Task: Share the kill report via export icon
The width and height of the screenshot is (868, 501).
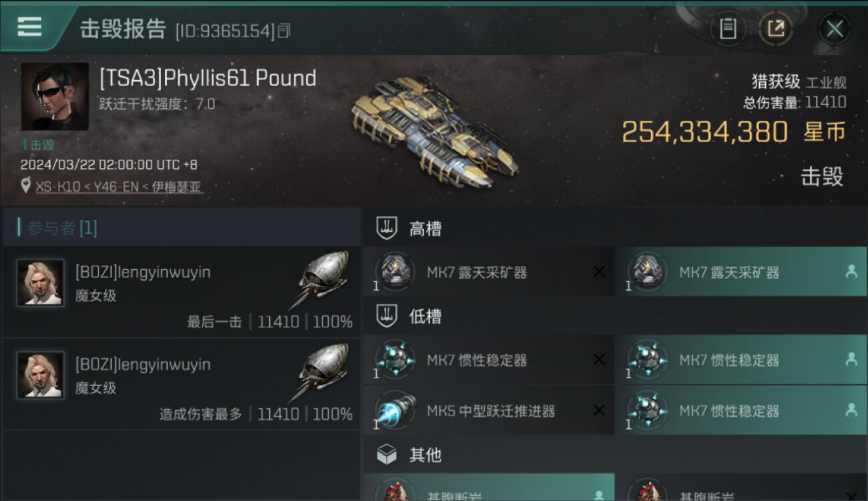Action: pyautogui.click(x=776, y=29)
